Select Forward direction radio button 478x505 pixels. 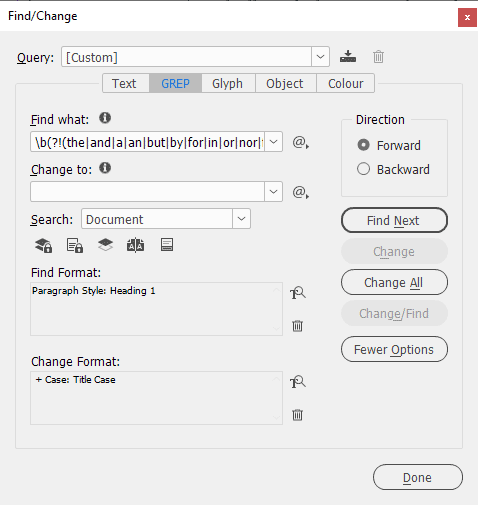pyautogui.click(x=363, y=145)
